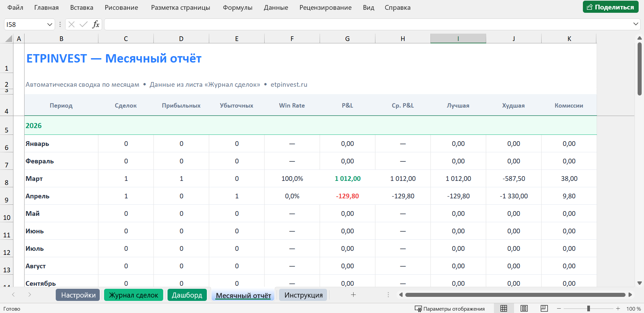Switch to the Настройки sheet
Screen dimensions: 644x313
pyautogui.click(x=78, y=295)
